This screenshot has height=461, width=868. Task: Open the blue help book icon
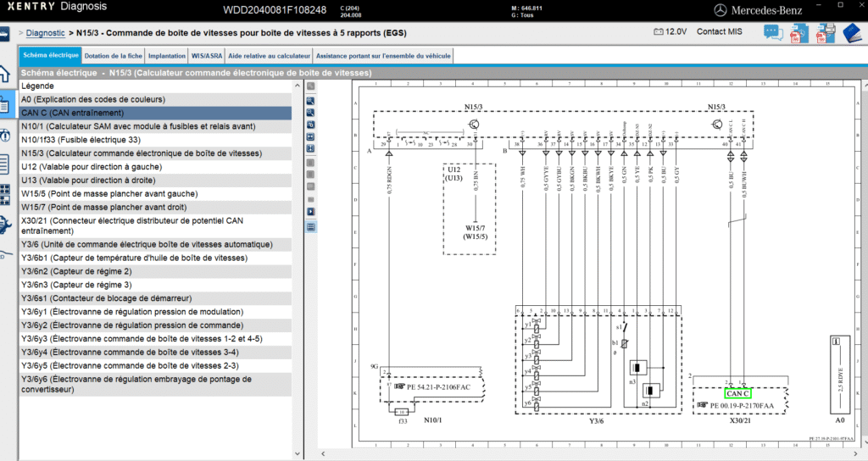point(851,33)
